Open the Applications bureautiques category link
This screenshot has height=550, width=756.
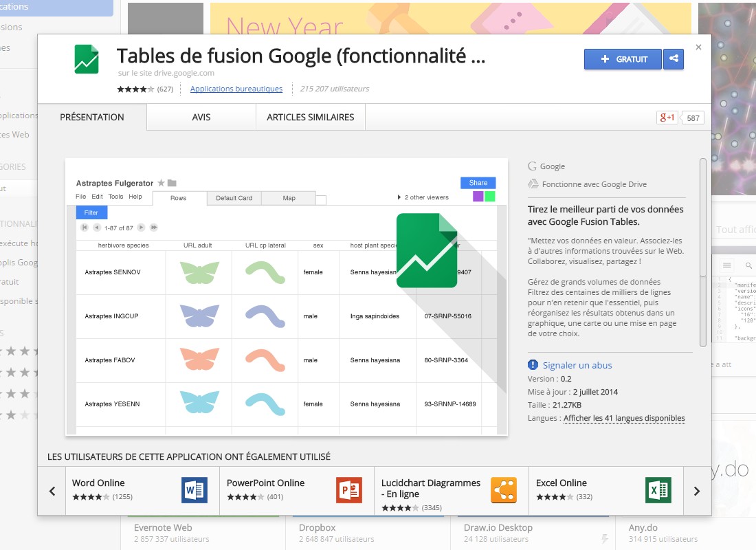[x=236, y=89]
